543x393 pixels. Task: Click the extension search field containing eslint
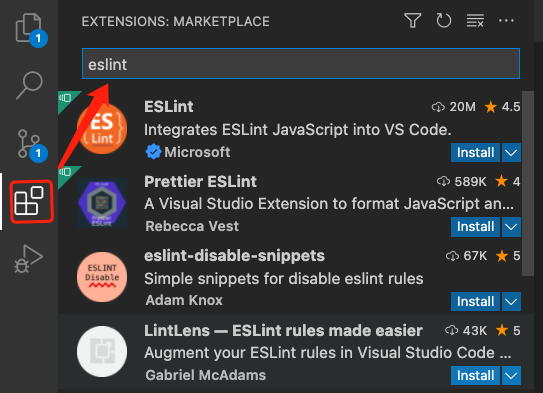click(301, 64)
